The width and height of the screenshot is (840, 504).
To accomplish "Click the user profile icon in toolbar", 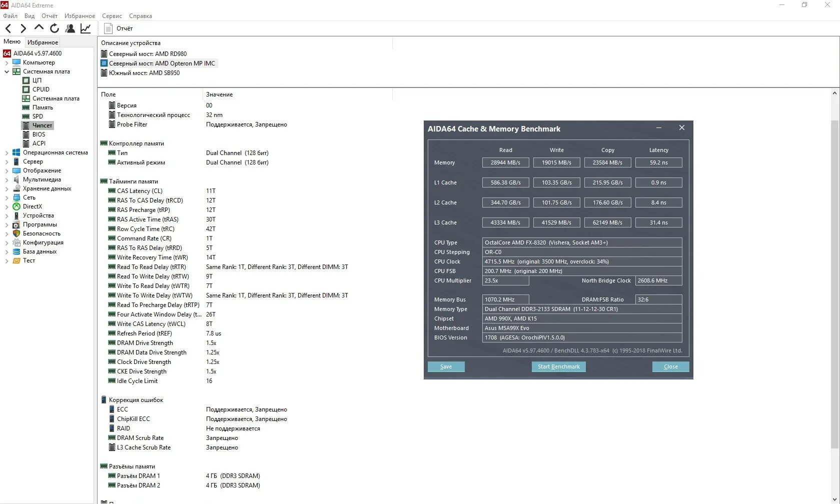I will tap(70, 28).
